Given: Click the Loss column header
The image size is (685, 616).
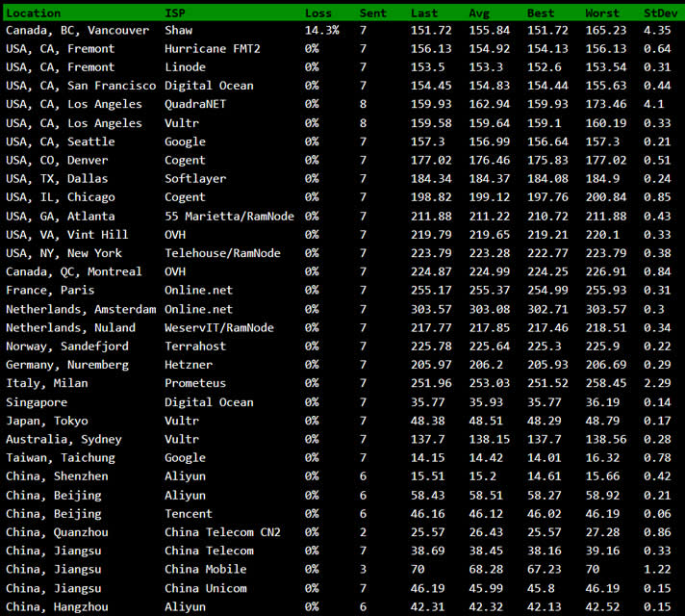Looking at the screenshot, I should [x=318, y=13].
